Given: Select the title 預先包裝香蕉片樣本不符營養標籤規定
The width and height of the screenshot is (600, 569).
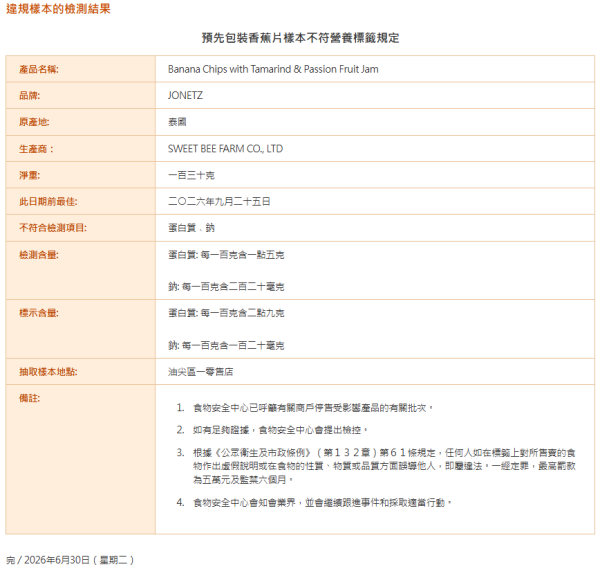Looking at the screenshot, I should point(300,38).
